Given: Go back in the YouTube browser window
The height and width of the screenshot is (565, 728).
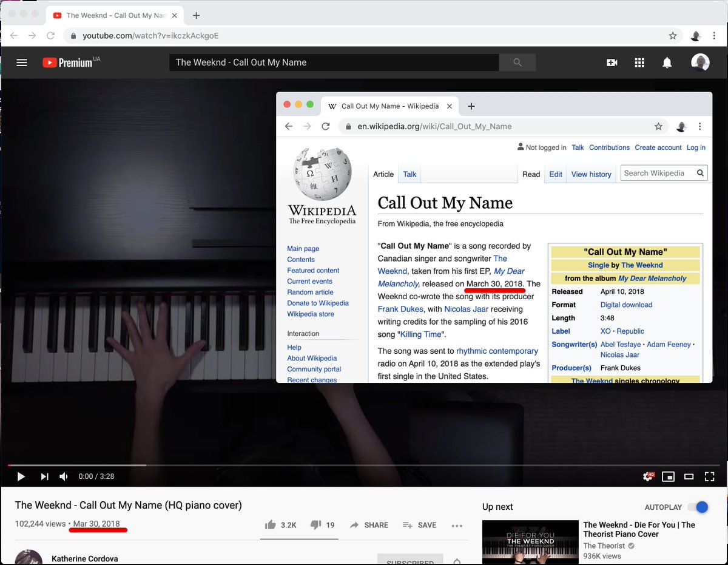Looking at the screenshot, I should tap(13, 36).
